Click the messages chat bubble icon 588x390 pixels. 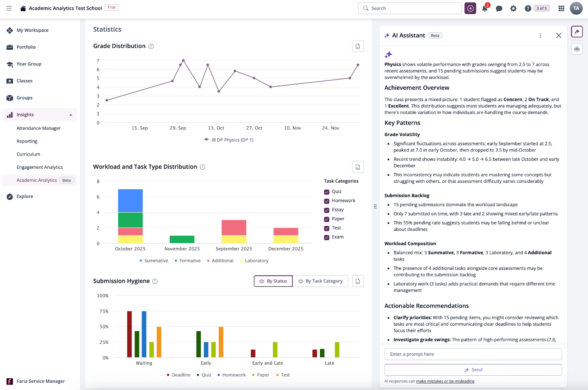point(499,8)
